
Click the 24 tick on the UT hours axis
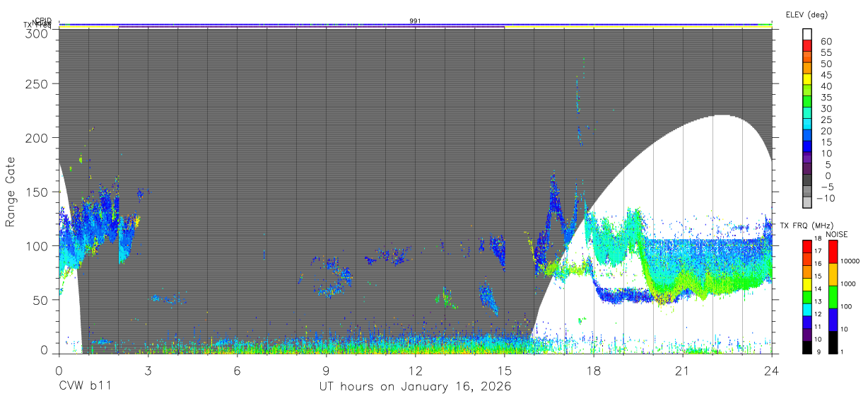(772, 370)
